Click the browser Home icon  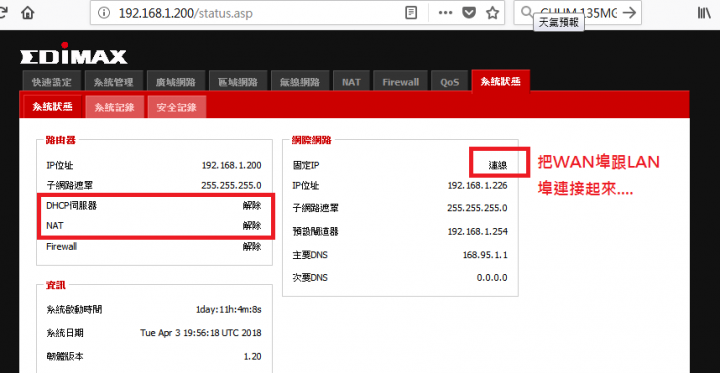pos(28,12)
